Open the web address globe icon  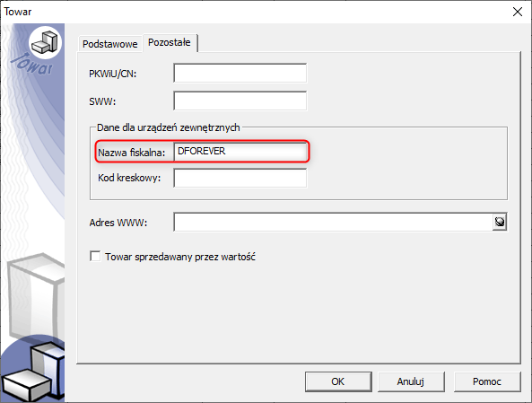tap(500, 222)
